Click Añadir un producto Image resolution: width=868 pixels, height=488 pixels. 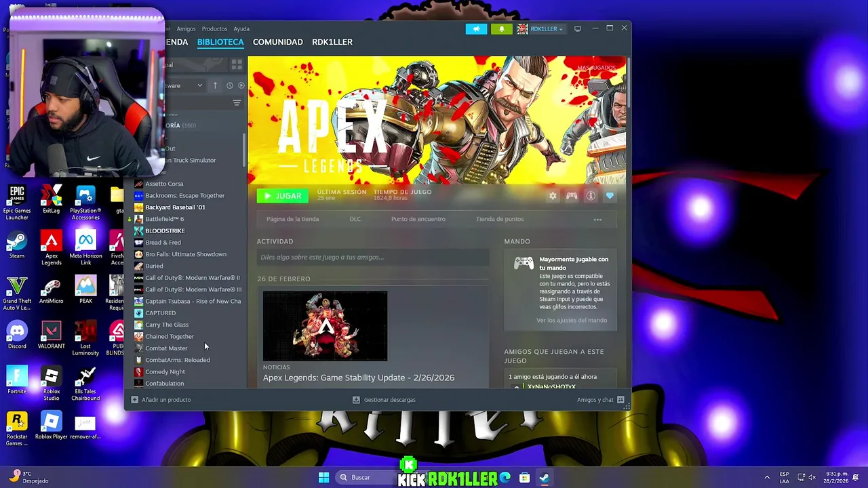(x=161, y=400)
